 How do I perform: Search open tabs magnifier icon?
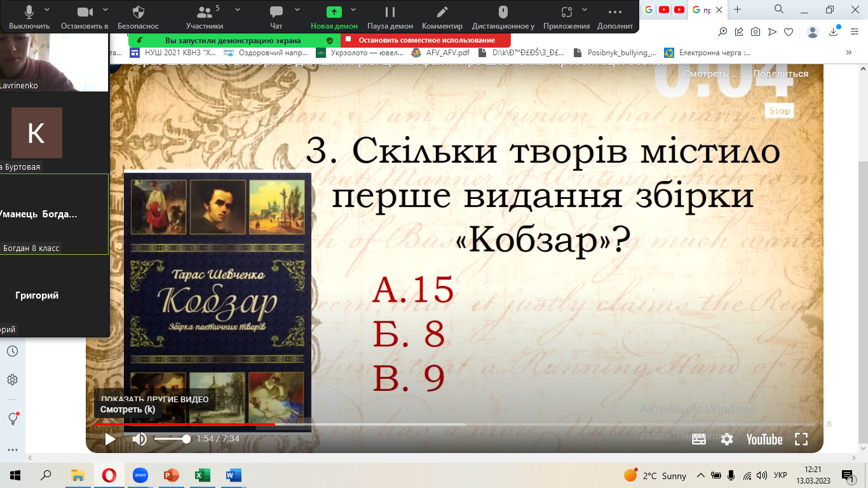coord(779,9)
